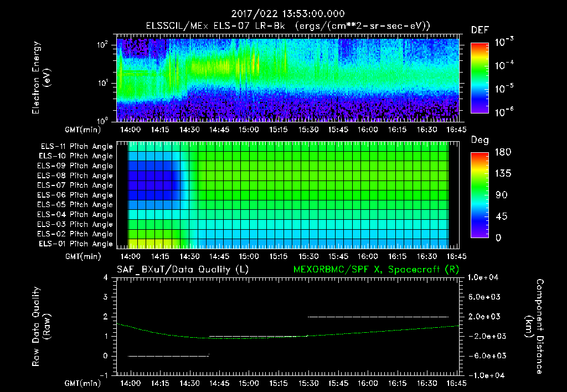
Task: Click the green MEXORBMC/SPF X, Spacecraft legend
Action: click(x=376, y=270)
